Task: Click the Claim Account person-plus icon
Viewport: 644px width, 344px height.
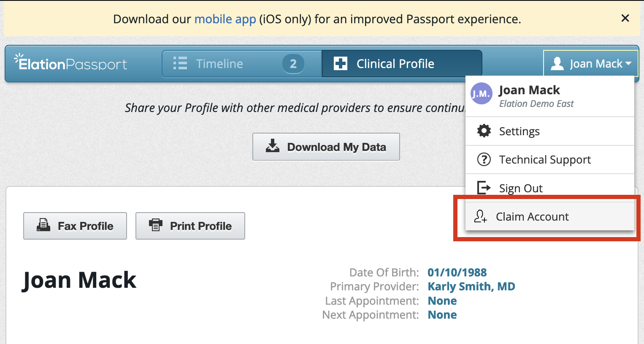Action: coord(480,216)
